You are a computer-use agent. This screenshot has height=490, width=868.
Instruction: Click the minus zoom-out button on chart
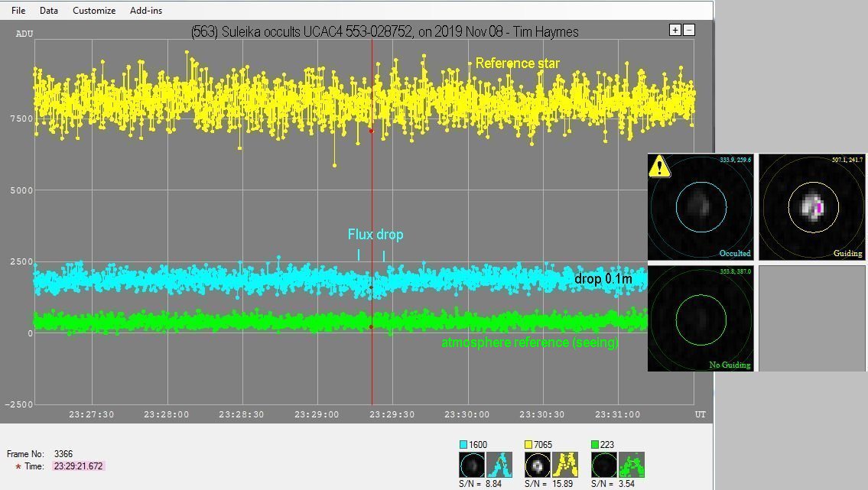click(689, 30)
